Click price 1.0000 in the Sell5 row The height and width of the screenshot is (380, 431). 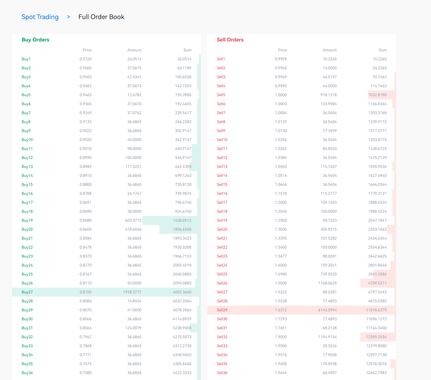(281, 95)
